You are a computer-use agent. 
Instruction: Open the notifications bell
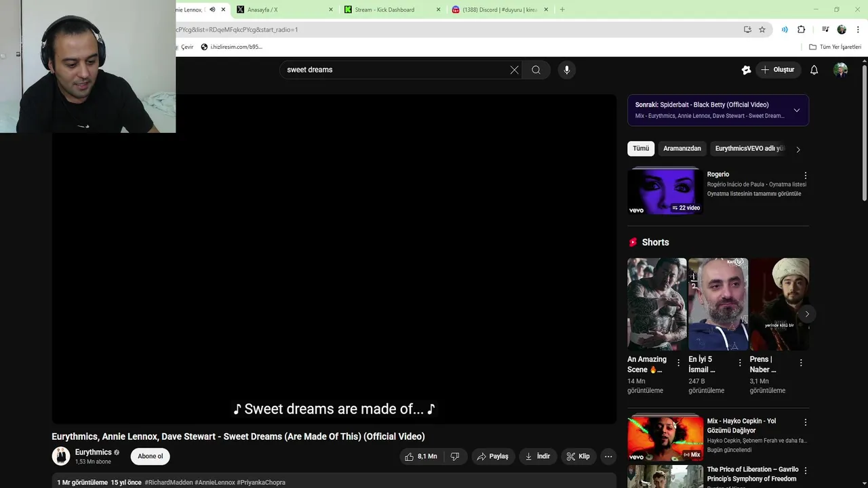coord(814,70)
